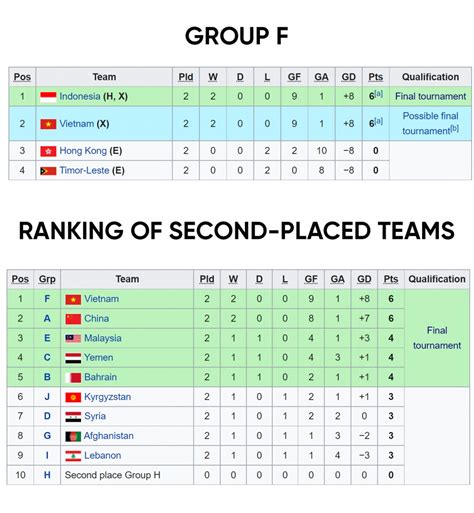
Task: Open the Bahrain team link
Action: [100, 377]
